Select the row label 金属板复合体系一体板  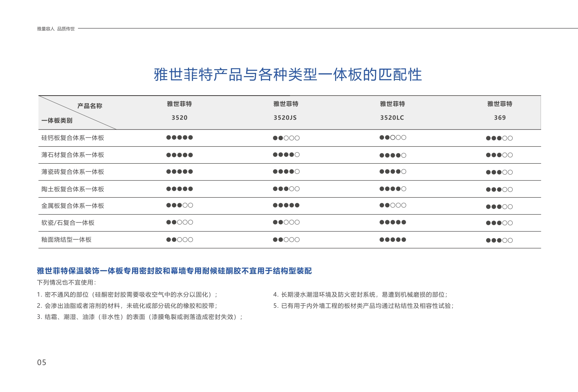73,206
